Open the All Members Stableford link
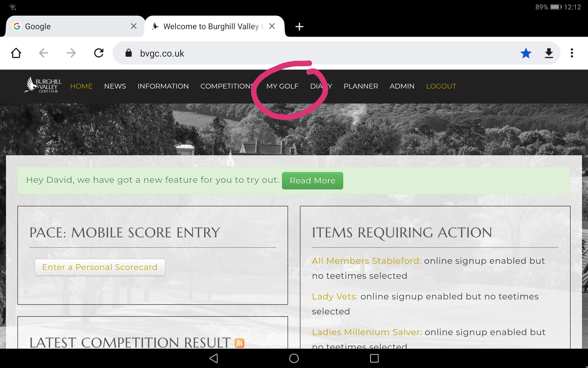This screenshot has width=588, height=368. (366, 261)
